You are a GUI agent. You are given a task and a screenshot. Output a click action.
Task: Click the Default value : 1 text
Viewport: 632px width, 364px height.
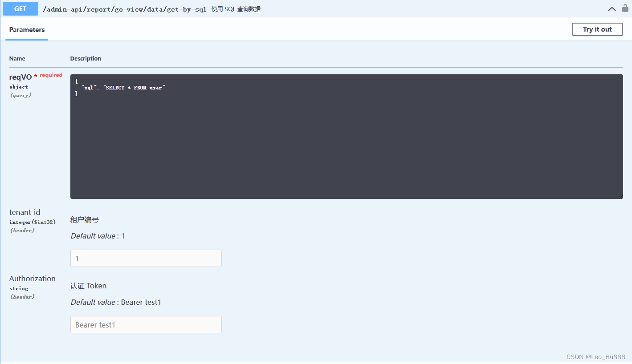click(98, 236)
